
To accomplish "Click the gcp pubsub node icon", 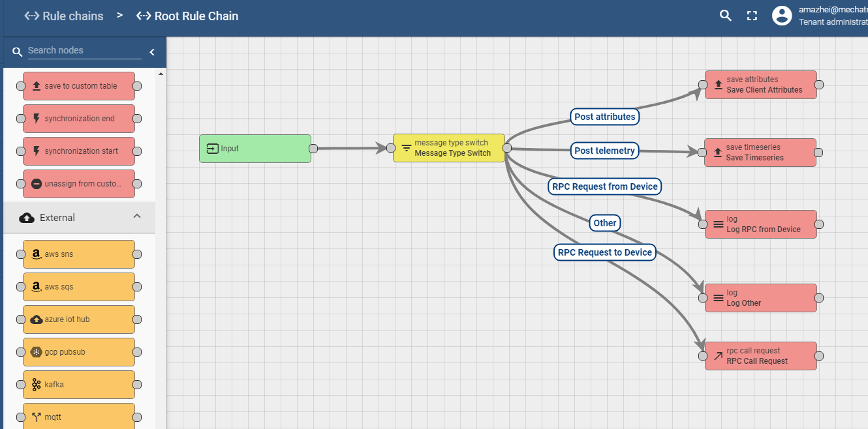I will pyautogui.click(x=37, y=352).
